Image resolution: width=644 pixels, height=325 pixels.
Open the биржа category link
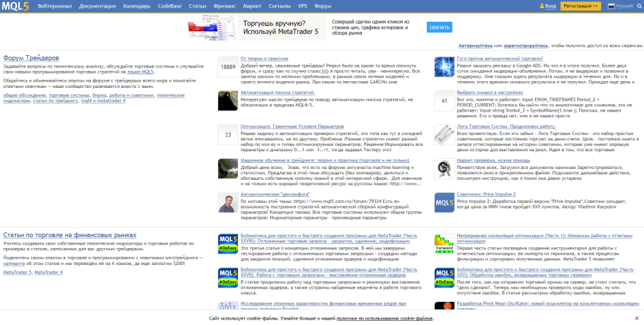99,95
